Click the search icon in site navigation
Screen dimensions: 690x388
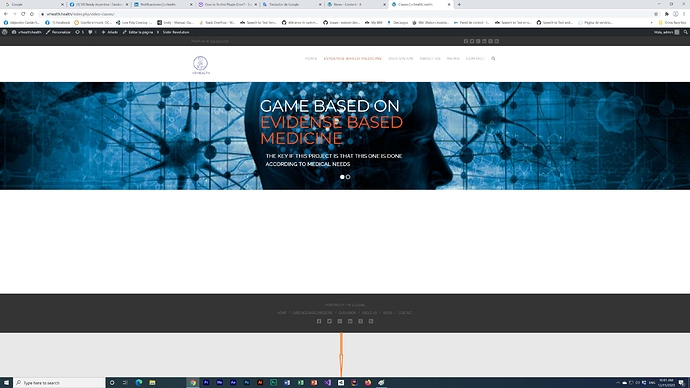coord(493,59)
